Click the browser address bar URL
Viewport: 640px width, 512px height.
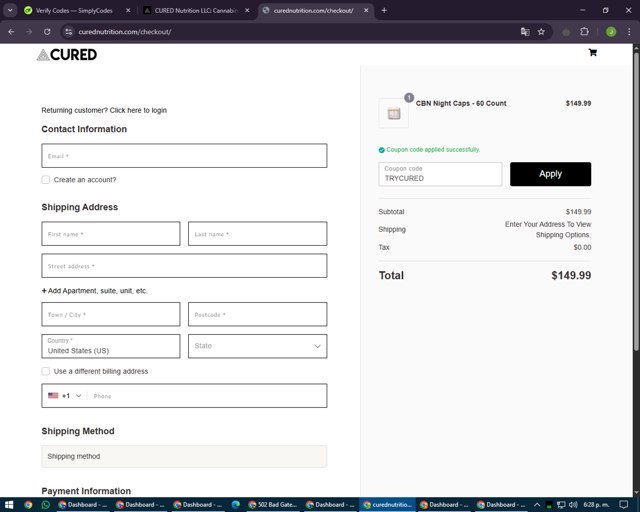coord(124,32)
